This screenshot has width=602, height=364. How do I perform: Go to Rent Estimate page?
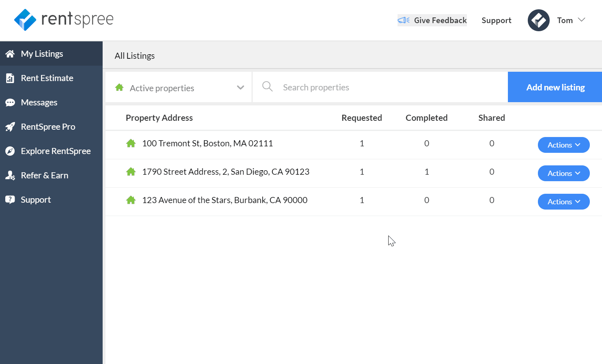pos(51,78)
